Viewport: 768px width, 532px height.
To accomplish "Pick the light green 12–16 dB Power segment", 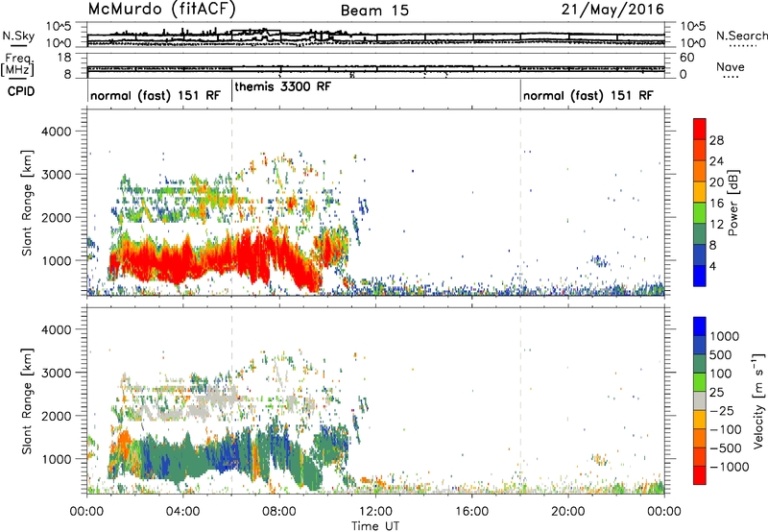I will click(700, 212).
